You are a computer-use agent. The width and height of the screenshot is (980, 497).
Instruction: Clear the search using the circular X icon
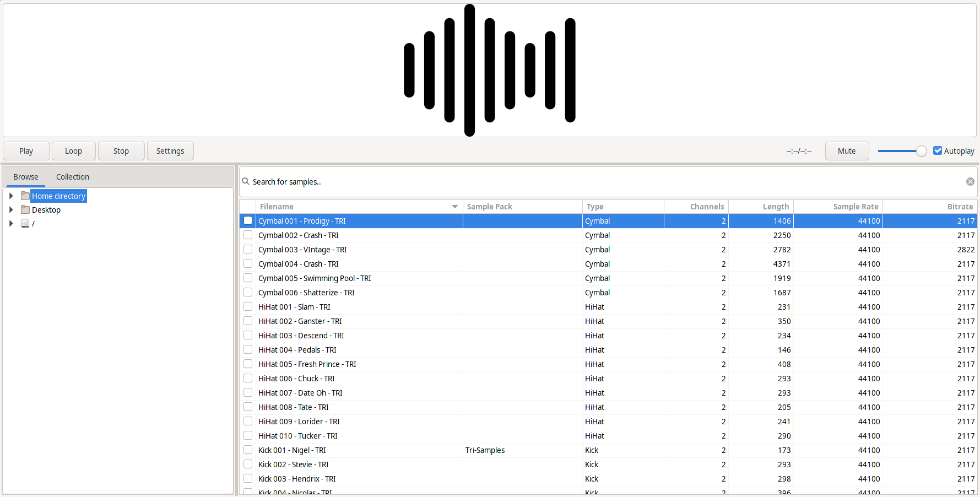point(970,181)
